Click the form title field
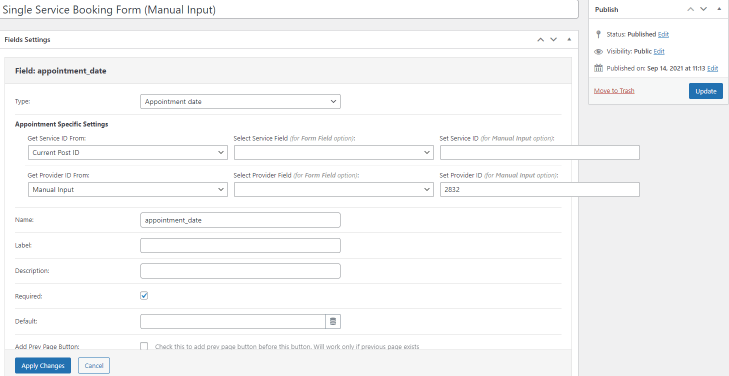729x376 pixels. click(289, 9)
